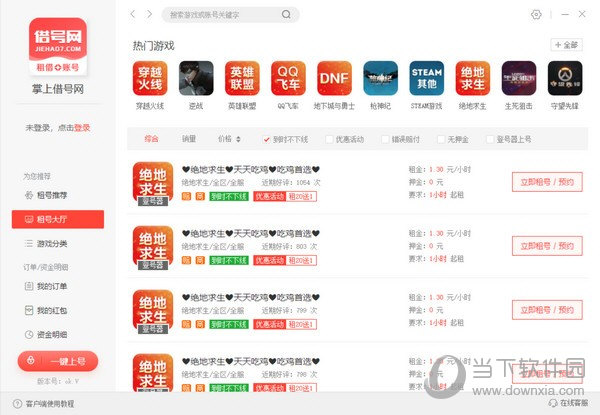Open the 在线客服 support icon
The image size is (600, 415).
point(553,403)
